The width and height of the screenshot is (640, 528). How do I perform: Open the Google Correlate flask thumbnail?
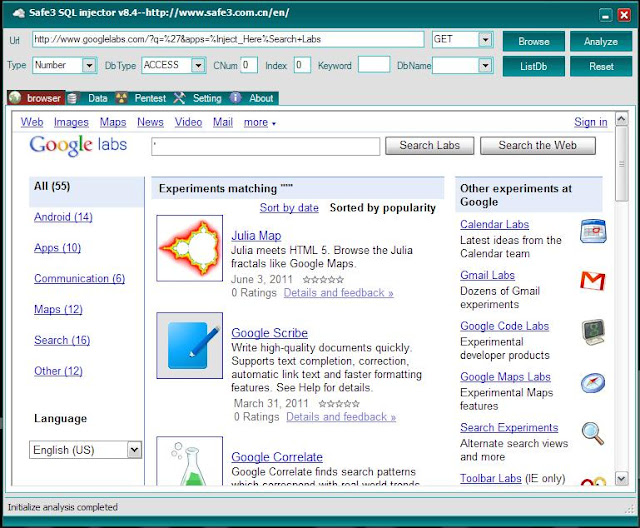tap(189, 461)
